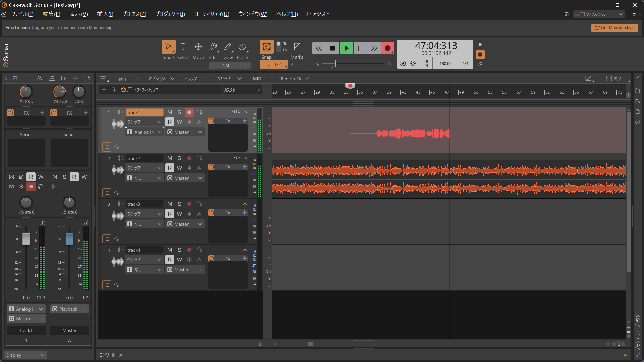Viewport: 644px width, 362px height.
Task: Adjust track1 volume fader in inspector
Action: pos(26,239)
